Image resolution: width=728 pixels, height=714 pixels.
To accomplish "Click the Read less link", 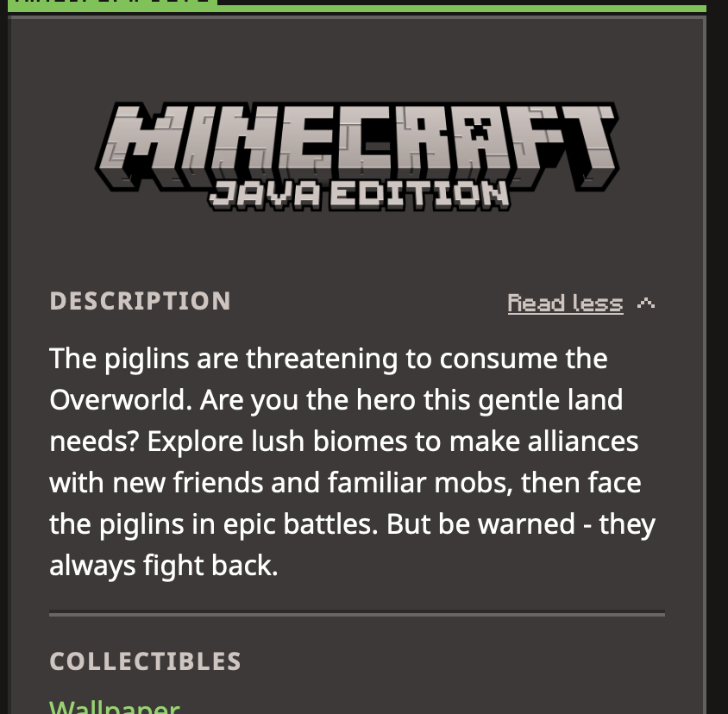I will pos(565,304).
